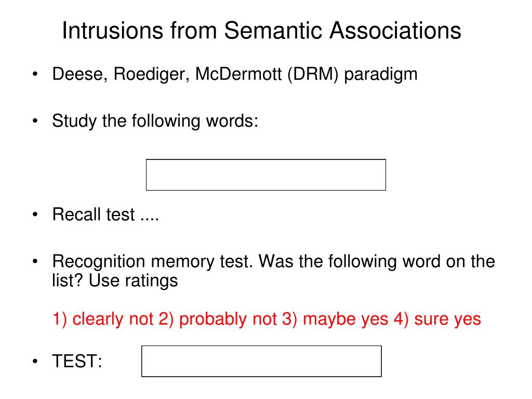Click the bullet point before 'TEST:'
Viewport: 532px width, 399px height.
coord(35,361)
